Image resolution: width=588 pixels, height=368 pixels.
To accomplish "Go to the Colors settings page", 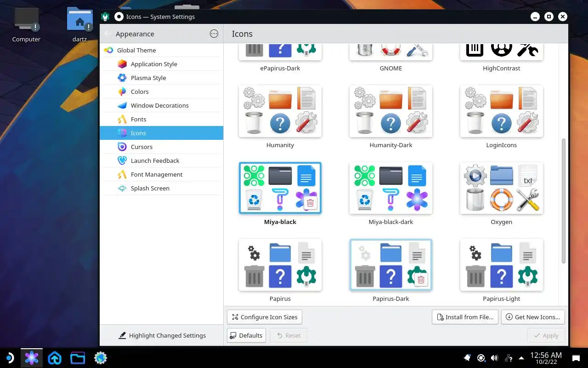I will (x=161, y=92).
